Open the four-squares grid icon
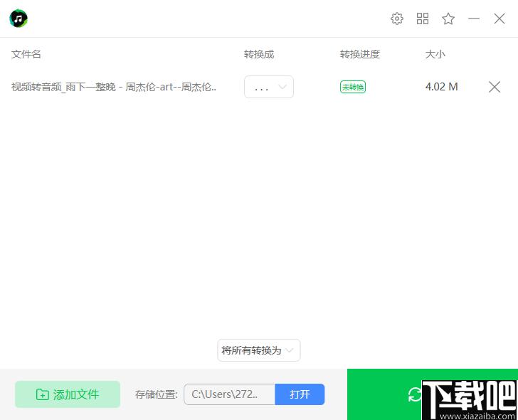The image size is (518, 420). tap(423, 19)
